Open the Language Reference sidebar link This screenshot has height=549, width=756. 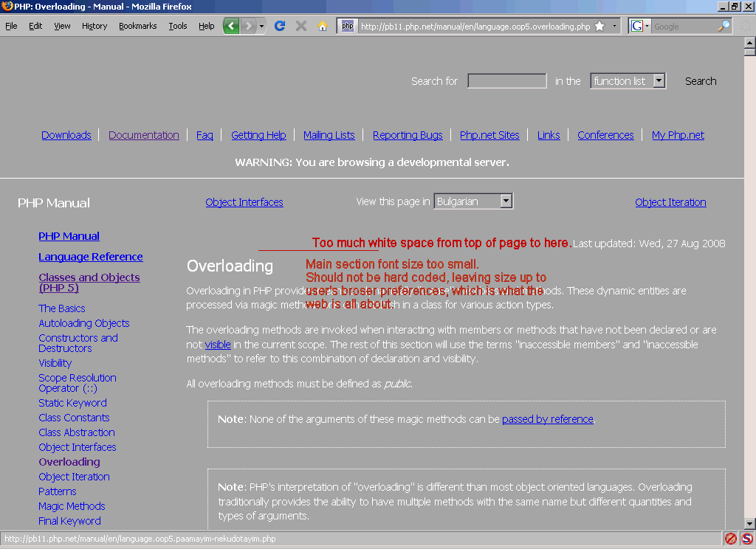[x=91, y=257]
